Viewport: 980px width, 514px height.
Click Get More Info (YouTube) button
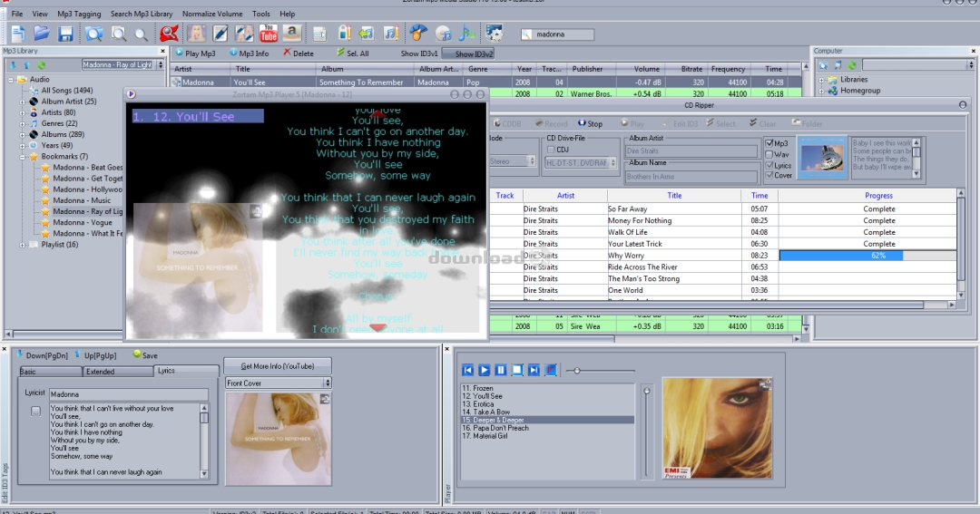[278, 366]
